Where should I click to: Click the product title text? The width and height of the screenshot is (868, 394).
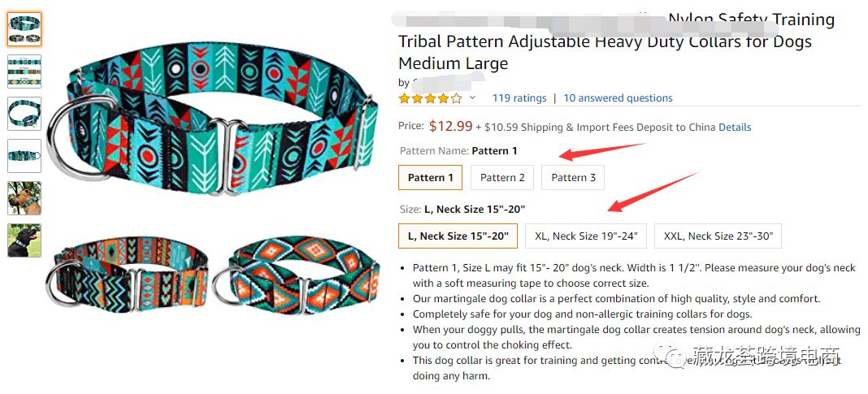[x=605, y=42]
